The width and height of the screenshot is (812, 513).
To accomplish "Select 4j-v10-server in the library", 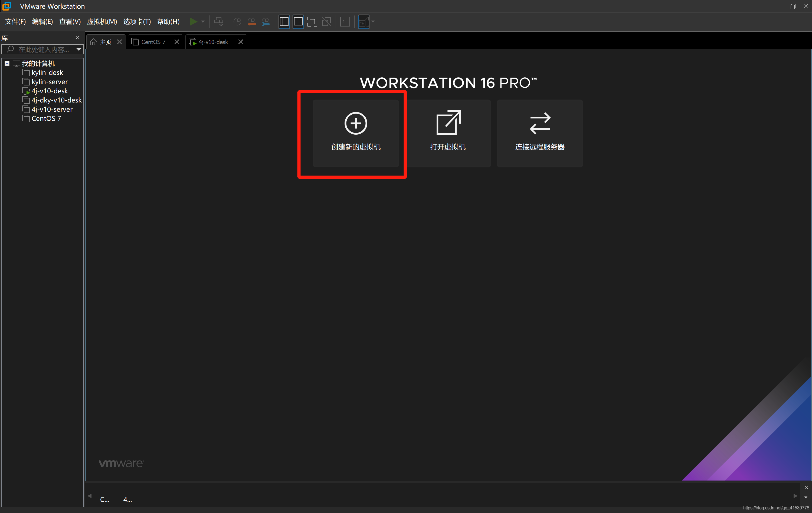I will [x=52, y=110].
